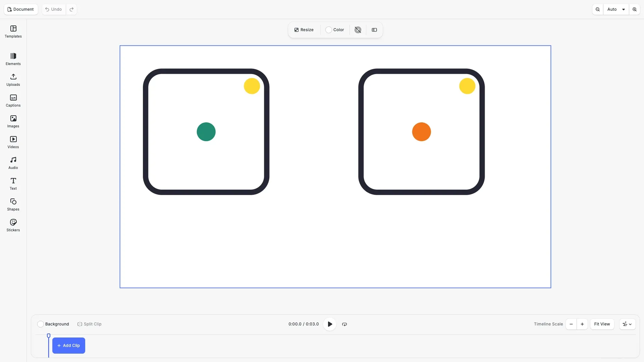Select the orange circle on canvas
Viewport: 644px width, 362px height.
pyautogui.click(x=422, y=132)
